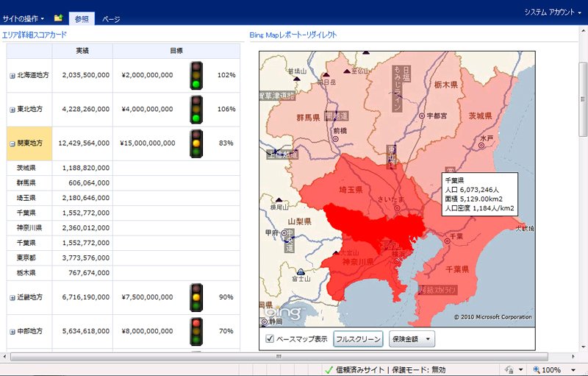Click the 水戸 city marker on map
Image resolution: width=588 pixels, height=376 pixels.
pos(481,145)
